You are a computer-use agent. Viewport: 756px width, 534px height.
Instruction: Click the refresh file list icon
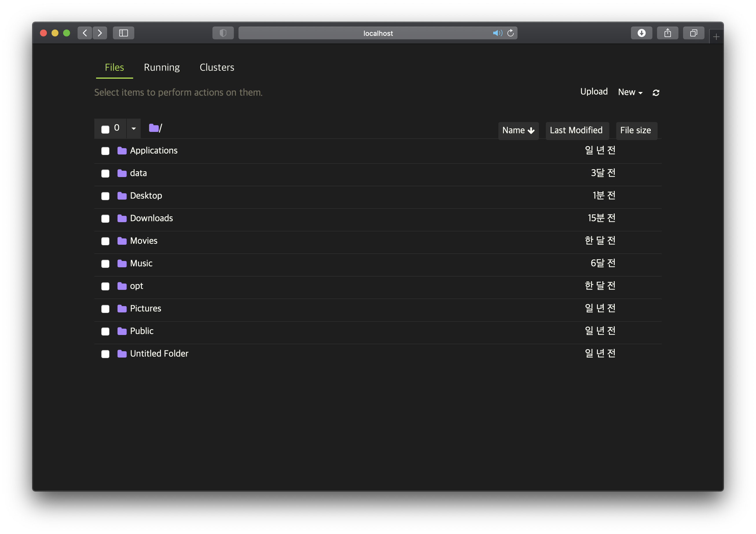656,93
